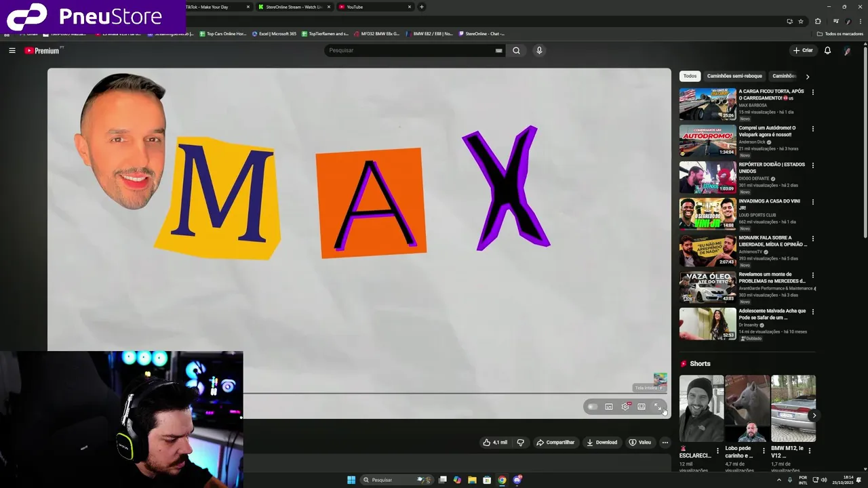Open account avatar menu
The image size is (868, 488).
click(847, 50)
